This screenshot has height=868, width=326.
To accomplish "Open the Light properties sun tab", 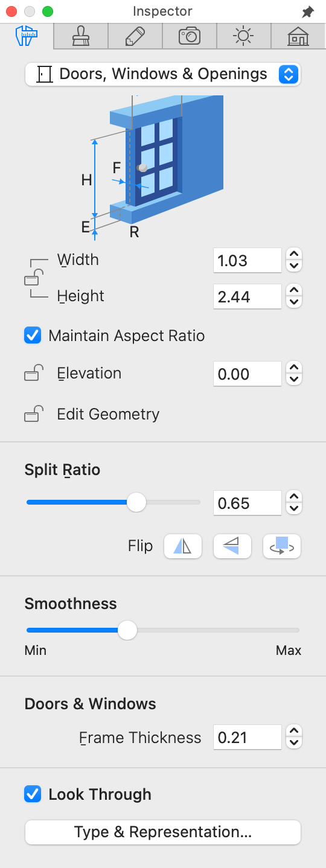I will point(244,36).
